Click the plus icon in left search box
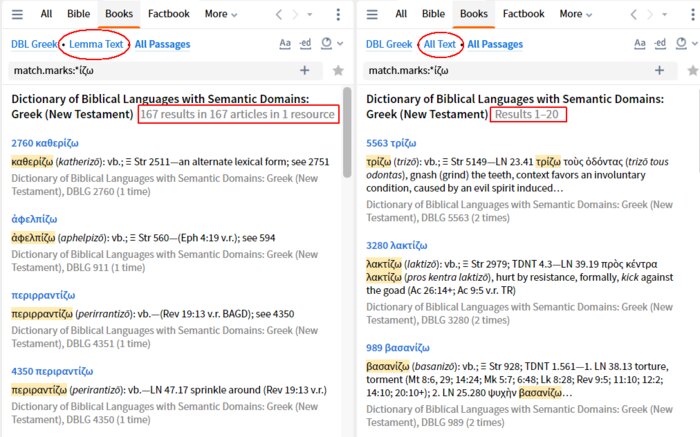Image resolution: width=700 pixels, height=437 pixels. point(304,70)
